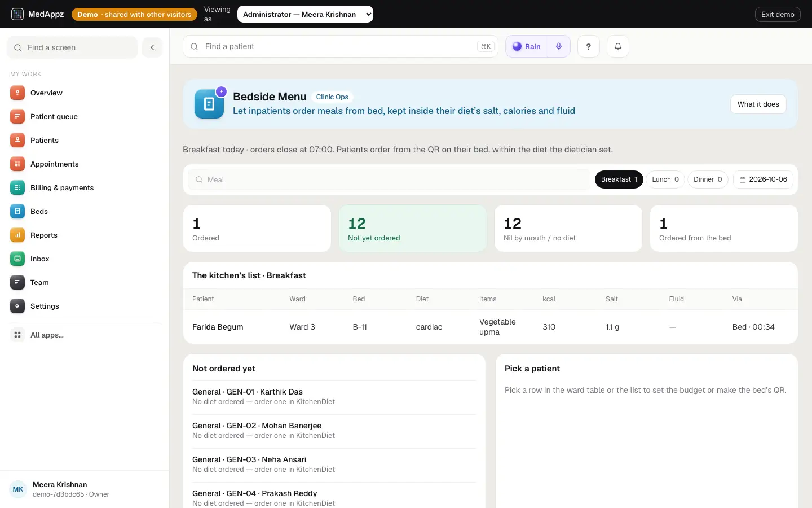The height and width of the screenshot is (508, 812).
Task: Open the Beds icon in sidebar
Action: 17,212
